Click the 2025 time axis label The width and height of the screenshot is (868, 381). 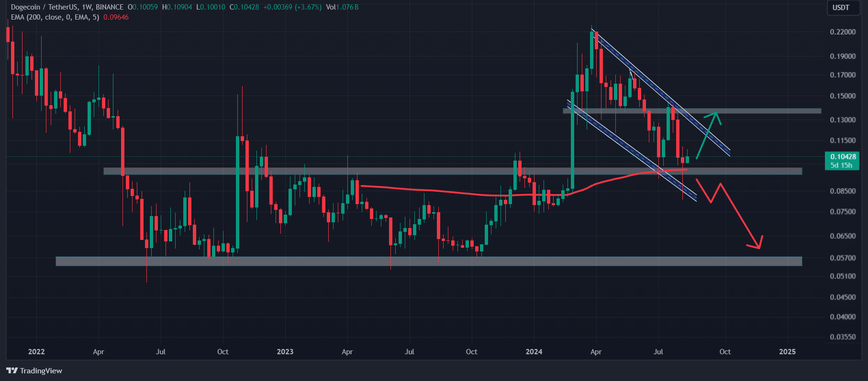(x=788, y=352)
